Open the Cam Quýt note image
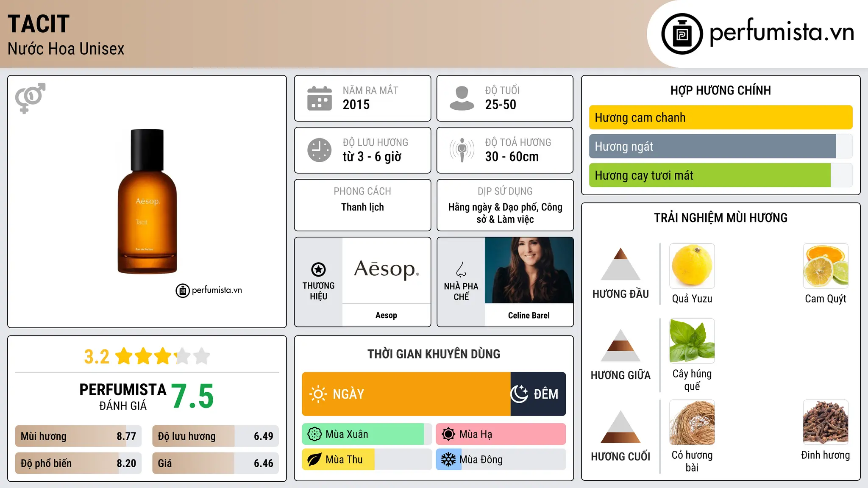Image resolution: width=868 pixels, height=488 pixels. point(826,266)
